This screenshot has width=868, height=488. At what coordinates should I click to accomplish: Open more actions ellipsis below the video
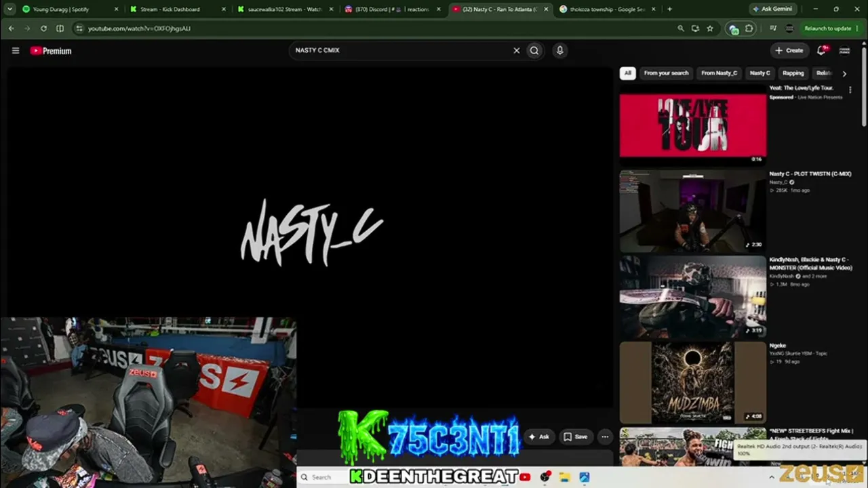coord(605,437)
